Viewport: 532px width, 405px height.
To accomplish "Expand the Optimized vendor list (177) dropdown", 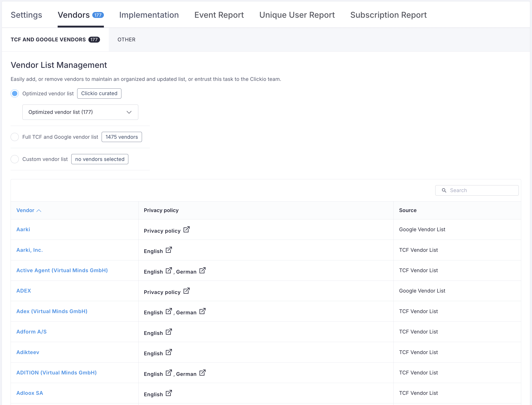I will click(80, 112).
